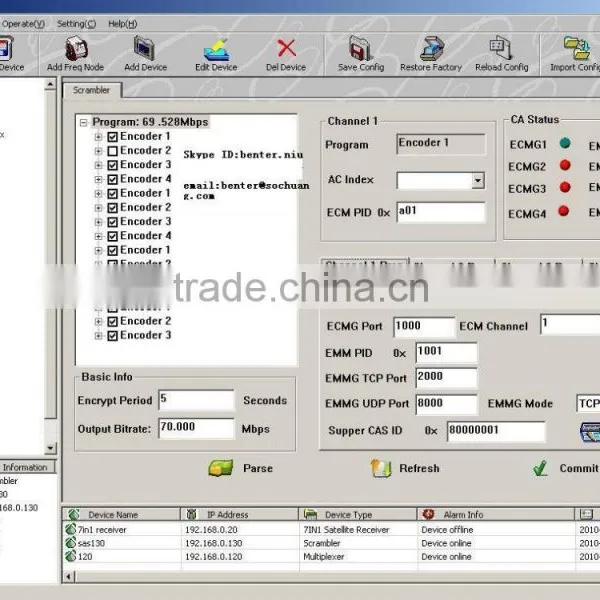
Task: Expand the unchecked Encoder 2 tree node
Action: pyautogui.click(x=98, y=151)
